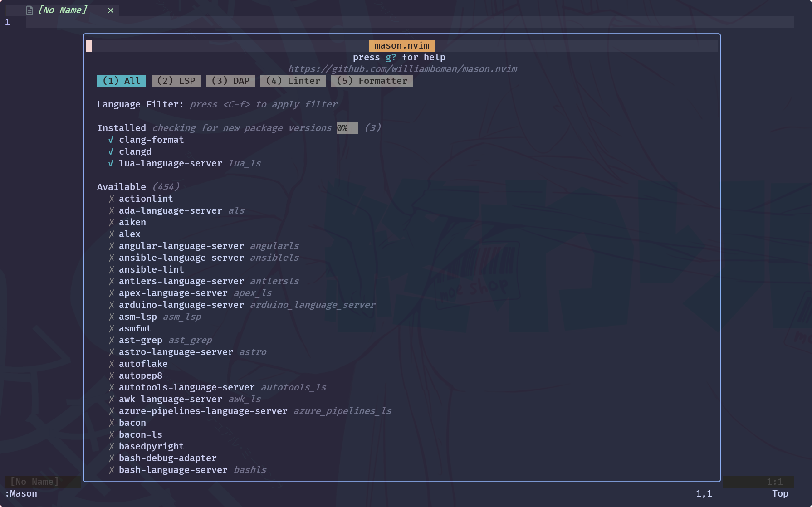Click the mason.nvim title badge

[402, 45]
